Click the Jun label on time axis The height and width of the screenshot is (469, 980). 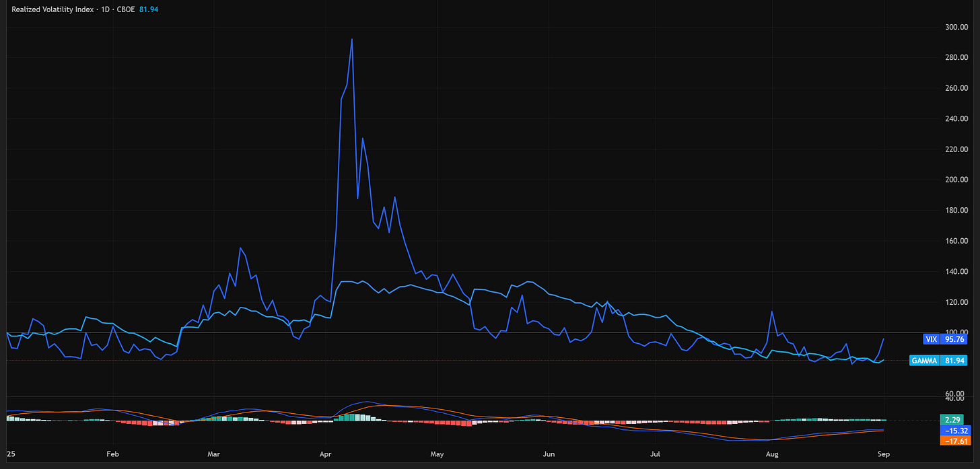[549, 455]
